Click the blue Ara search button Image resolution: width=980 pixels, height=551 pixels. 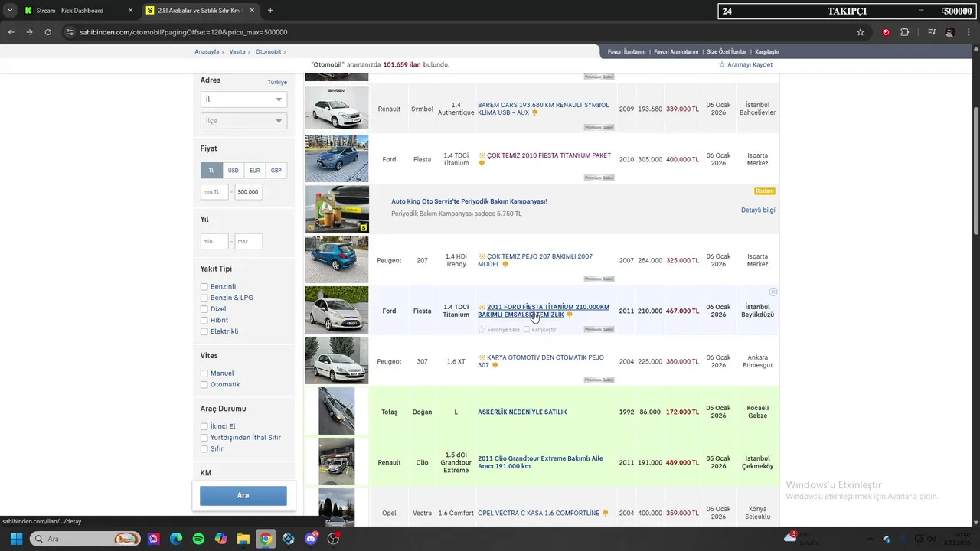tap(243, 496)
